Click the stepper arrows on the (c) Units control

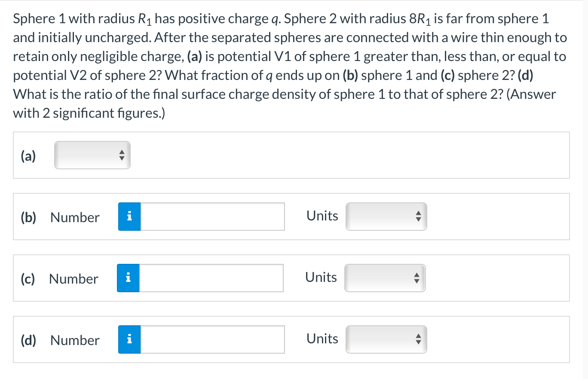pyautogui.click(x=416, y=278)
